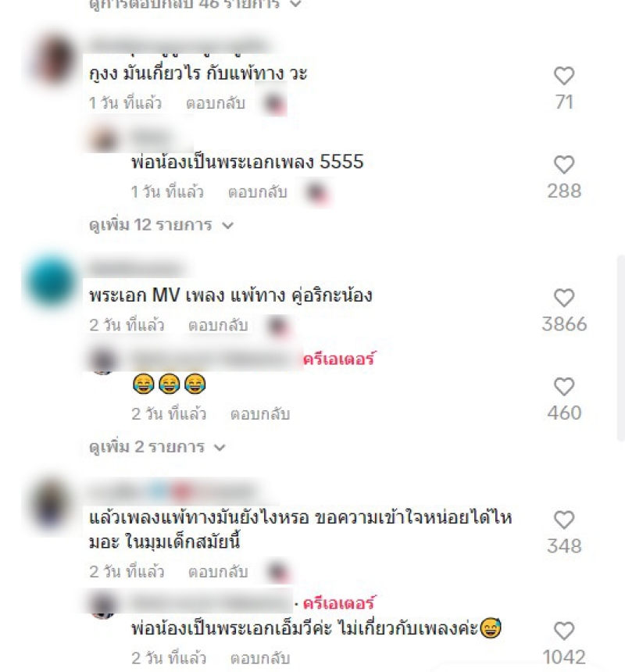Open the avatar of the 71-like commenter
625x672 pixels.
click(x=54, y=60)
